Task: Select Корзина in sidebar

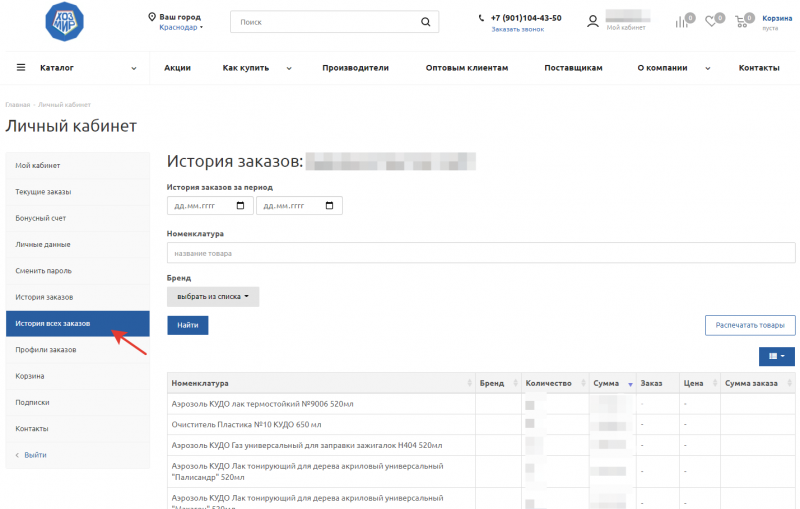Action: [78, 376]
